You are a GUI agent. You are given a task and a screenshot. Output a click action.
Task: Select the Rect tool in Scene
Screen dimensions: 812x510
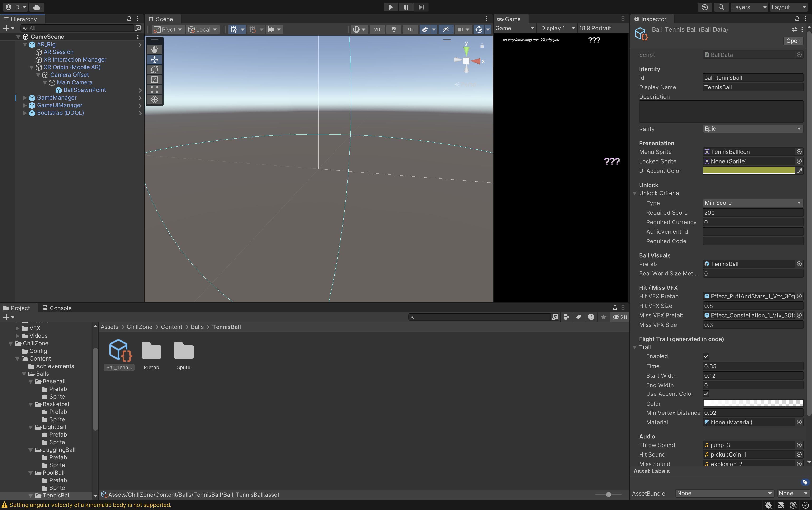(x=154, y=90)
